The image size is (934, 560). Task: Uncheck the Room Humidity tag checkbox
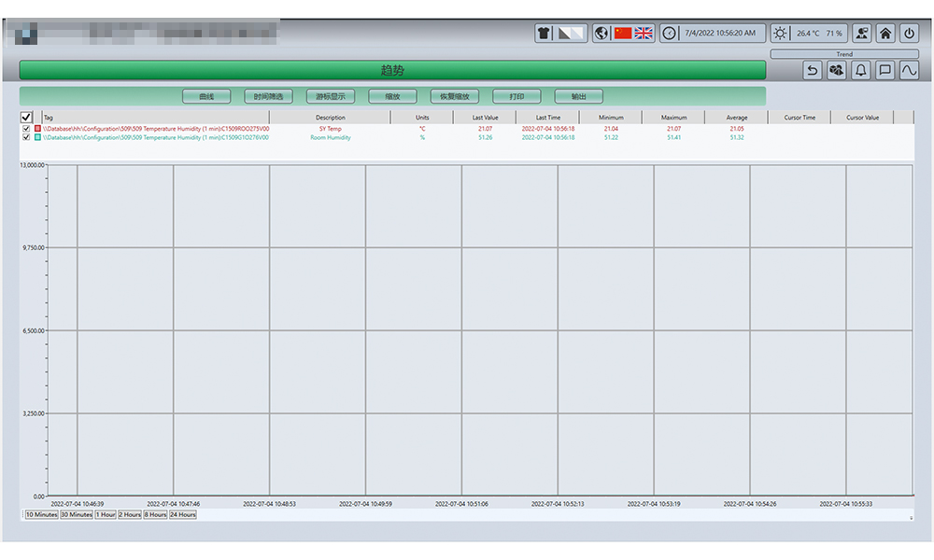point(26,137)
